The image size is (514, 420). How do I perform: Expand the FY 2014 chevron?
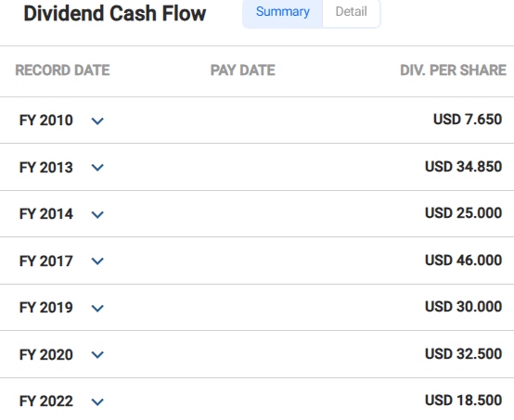point(97,214)
